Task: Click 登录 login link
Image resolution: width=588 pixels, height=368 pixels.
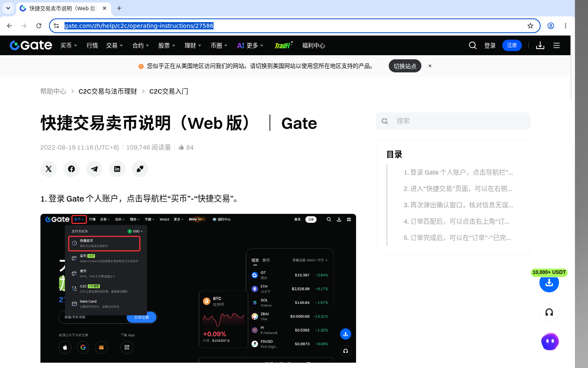Action: click(x=490, y=45)
